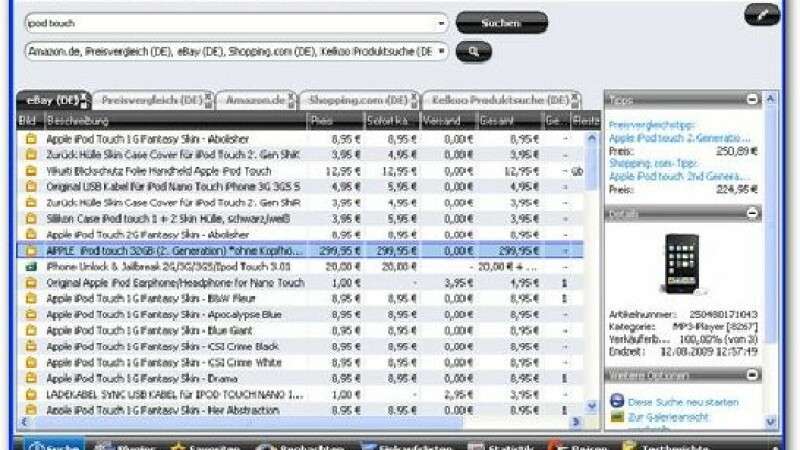Click folder icon of Vikuiti Blickschutz Folie row
The height and width of the screenshot is (450, 800).
pos(31,170)
